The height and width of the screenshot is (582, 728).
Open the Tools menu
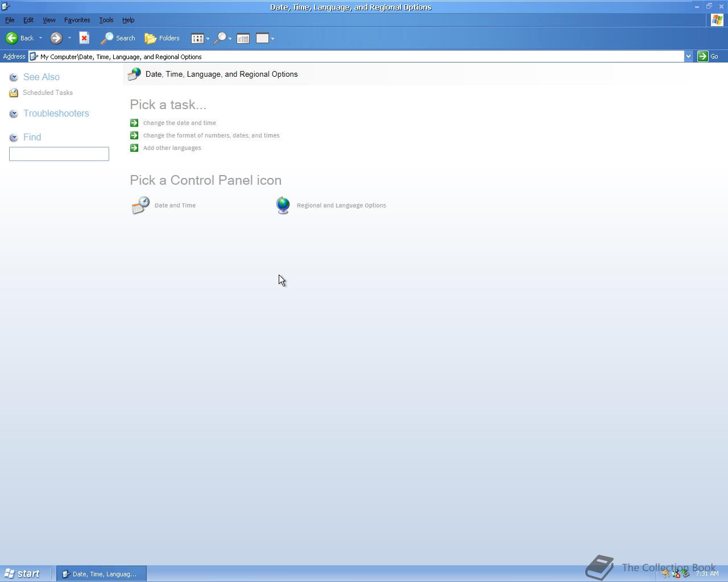pos(106,20)
